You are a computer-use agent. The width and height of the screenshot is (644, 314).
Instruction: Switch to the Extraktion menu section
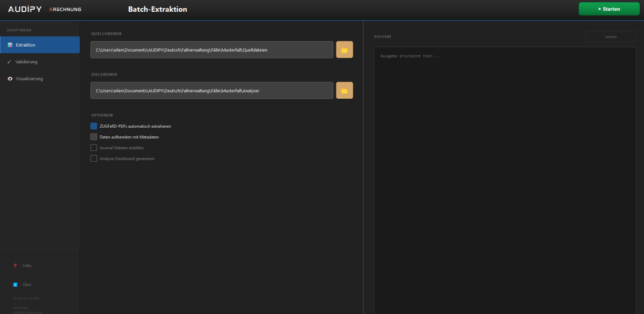pyautogui.click(x=40, y=45)
